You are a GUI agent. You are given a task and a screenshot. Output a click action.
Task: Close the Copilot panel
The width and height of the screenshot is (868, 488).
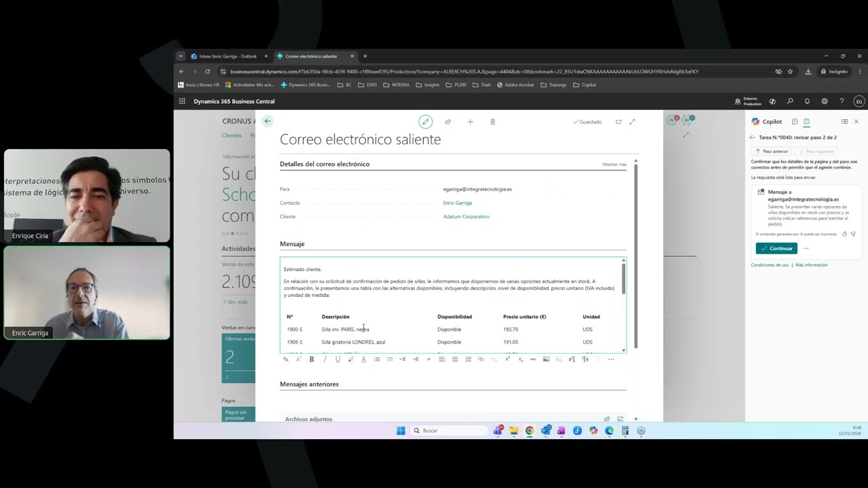click(x=856, y=122)
